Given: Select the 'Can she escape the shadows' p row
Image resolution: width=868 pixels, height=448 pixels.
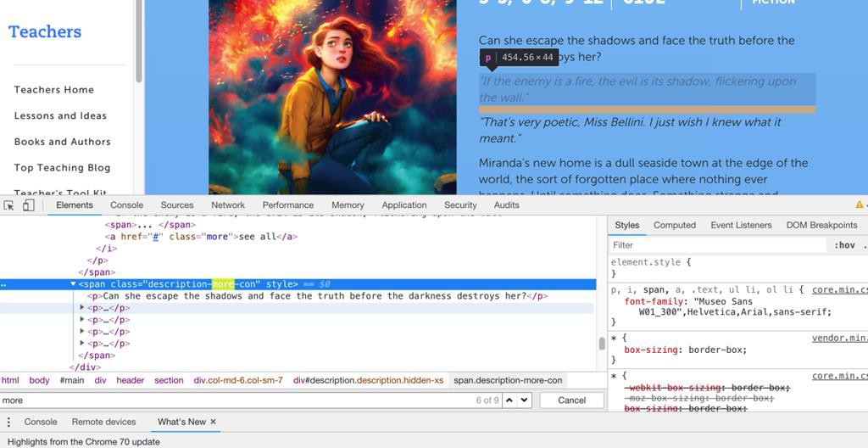Looking at the screenshot, I should (x=318, y=296).
